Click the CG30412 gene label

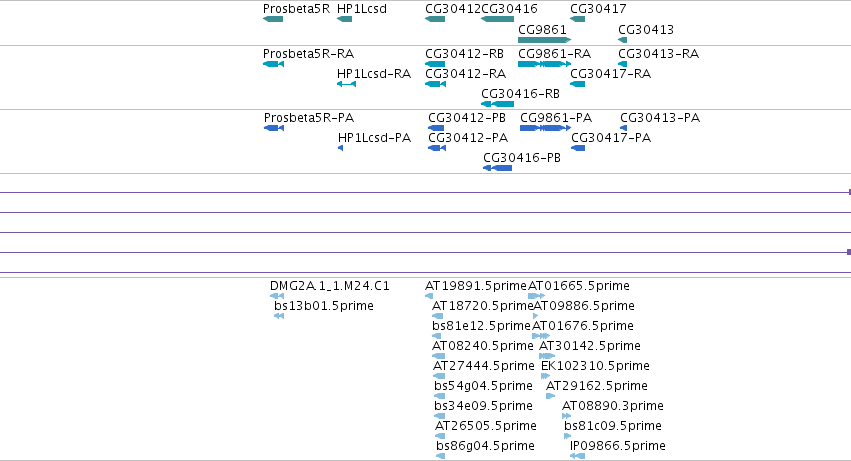453,9
